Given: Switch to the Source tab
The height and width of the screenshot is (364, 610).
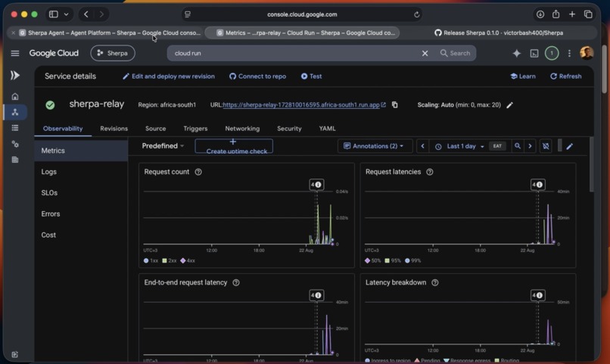Looking at the screenshot, I should coord(156,129).
